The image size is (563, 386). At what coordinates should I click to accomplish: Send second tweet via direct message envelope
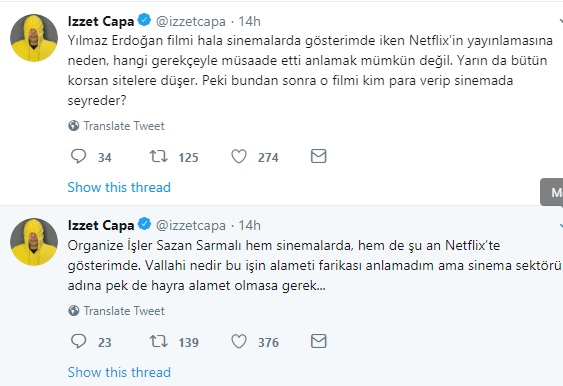click(x=318, y=341)
